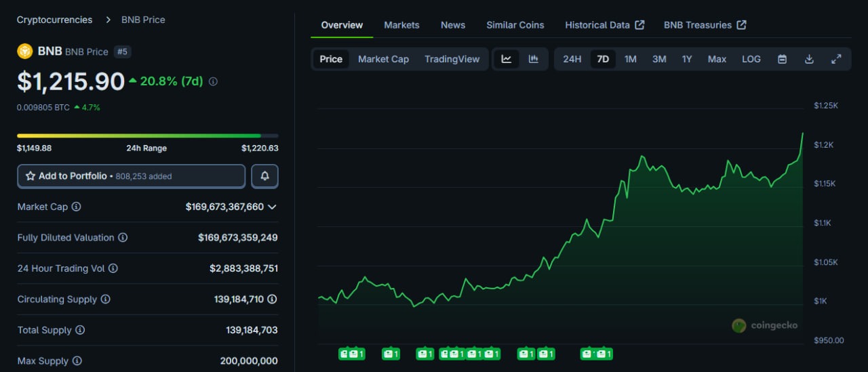Click the price alert bell icon
This screenshot has width=868, height=372.
pyautogui.click(x=264, y=176)
